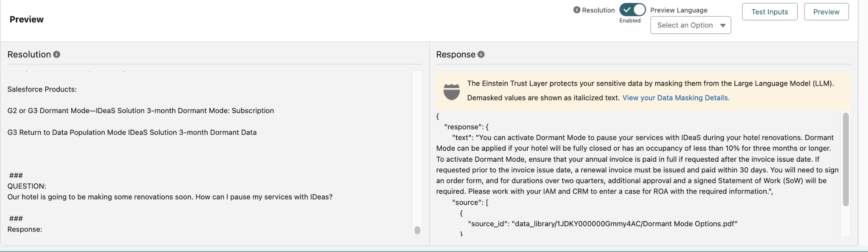868x252 pixels.
Task: Click the hotel renovations question text in the prompt
Action: [x=170, y=197]
